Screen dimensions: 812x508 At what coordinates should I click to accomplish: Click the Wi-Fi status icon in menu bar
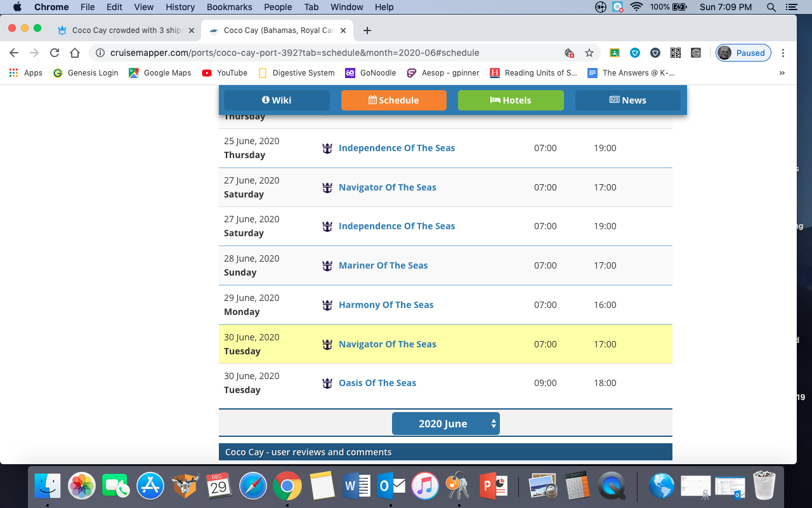pos(637,7)
